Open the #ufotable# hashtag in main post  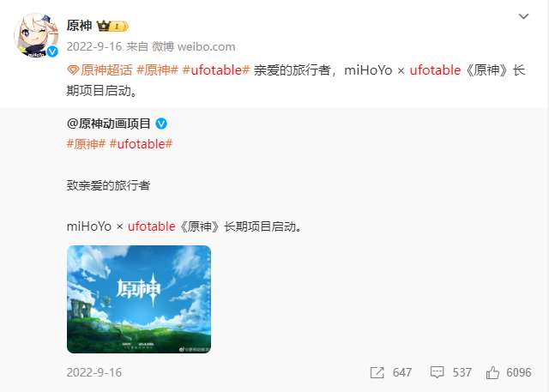216,70
